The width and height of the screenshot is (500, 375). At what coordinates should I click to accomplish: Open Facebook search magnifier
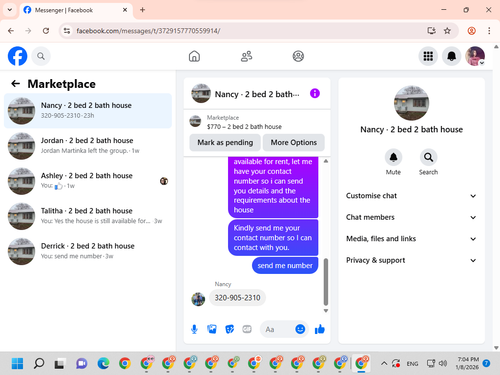pos(41,56)
